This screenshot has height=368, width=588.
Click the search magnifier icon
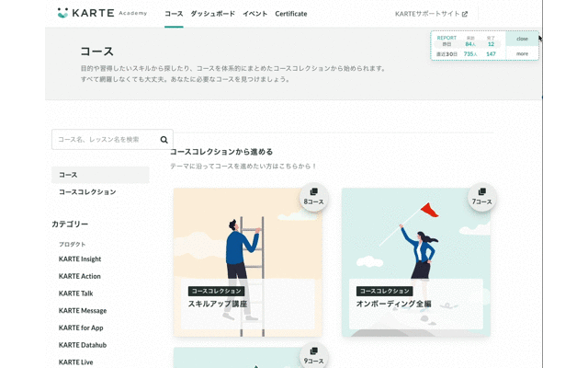coord(164,140)
